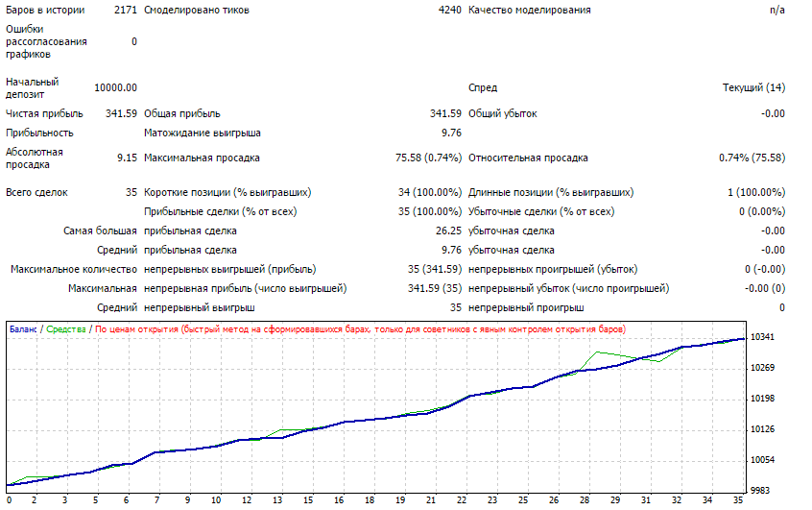The height and width of the screenshot is (510, 812).
Task: Select the short positions value 34 (100.00%)
Action: click(x=430, y=192)
